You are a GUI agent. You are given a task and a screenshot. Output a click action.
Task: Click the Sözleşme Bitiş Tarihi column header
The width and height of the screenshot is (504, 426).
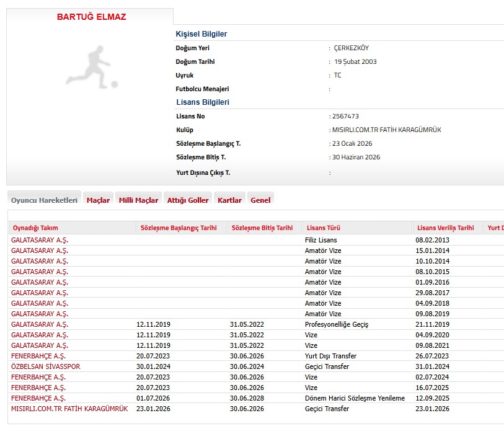(262, 228)
